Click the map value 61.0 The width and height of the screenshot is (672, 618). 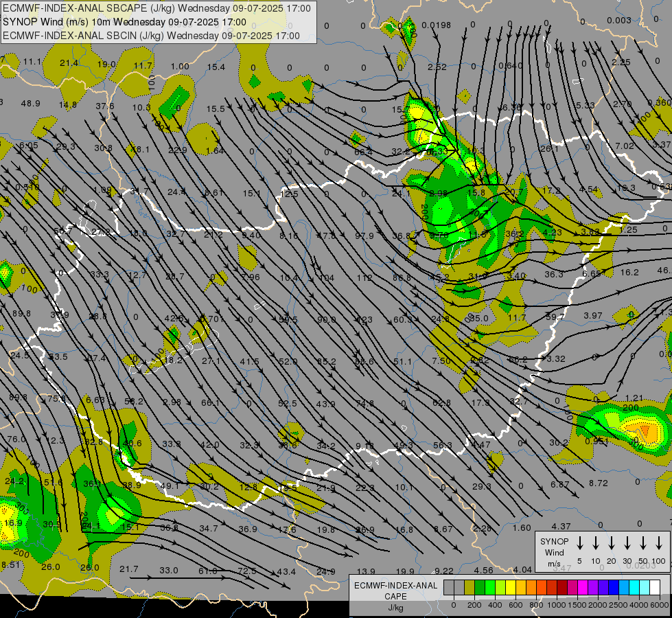(208, 571)
